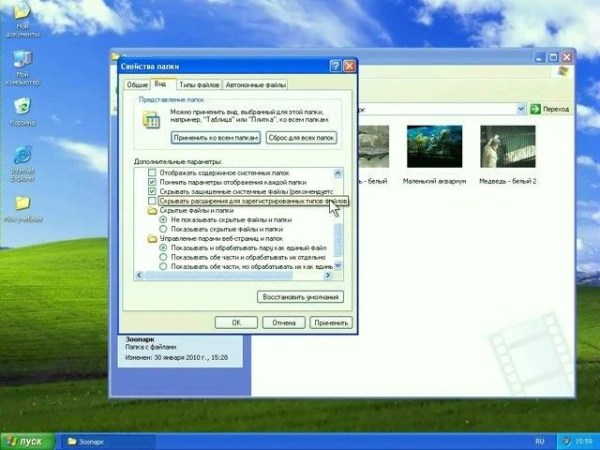Click the RU language indicator in taskbar

click(538, 440)
